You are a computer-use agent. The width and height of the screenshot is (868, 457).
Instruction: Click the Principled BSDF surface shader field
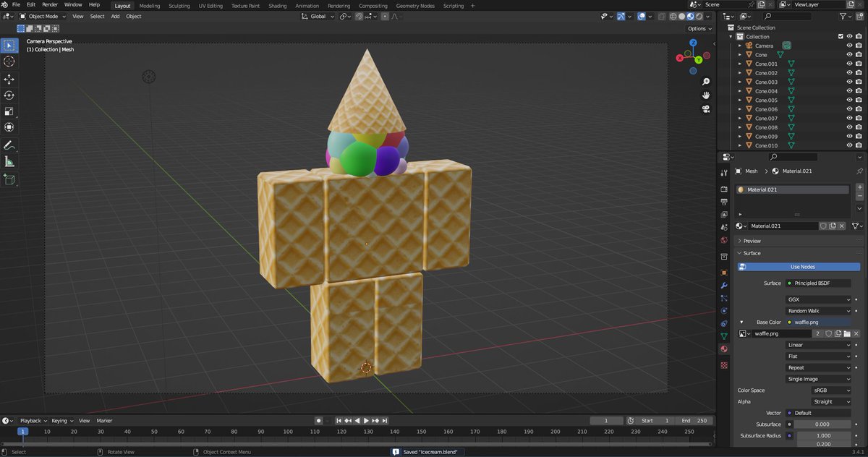click(x=818, y=283)
